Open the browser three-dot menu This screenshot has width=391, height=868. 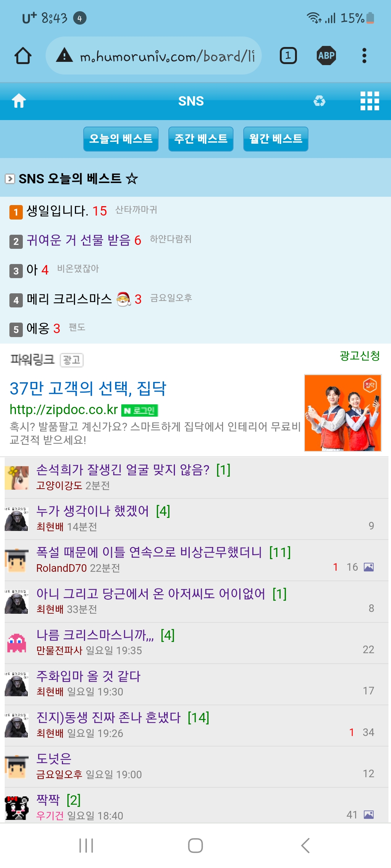(364, 56)
